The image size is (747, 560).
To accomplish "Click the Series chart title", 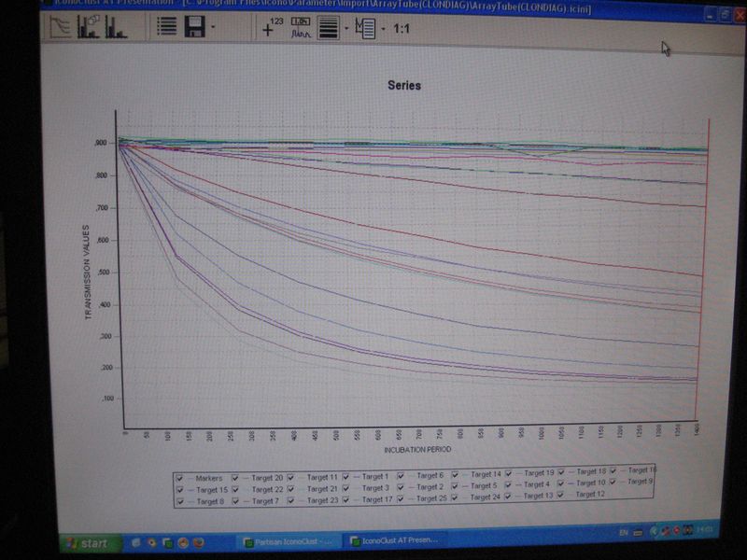I will click(x=404, y=86).
